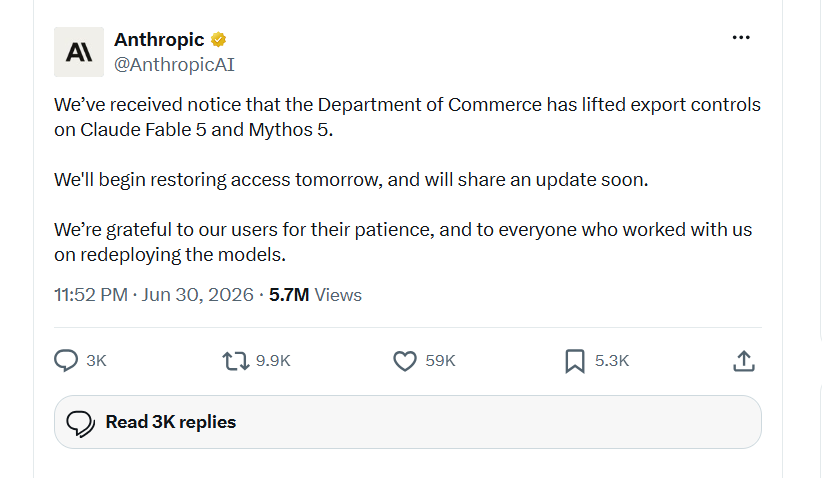Image resolution: width=822 pixels, height=478 pixels.
Task: Like the tweet with heart icon
Action: [405, 361]
